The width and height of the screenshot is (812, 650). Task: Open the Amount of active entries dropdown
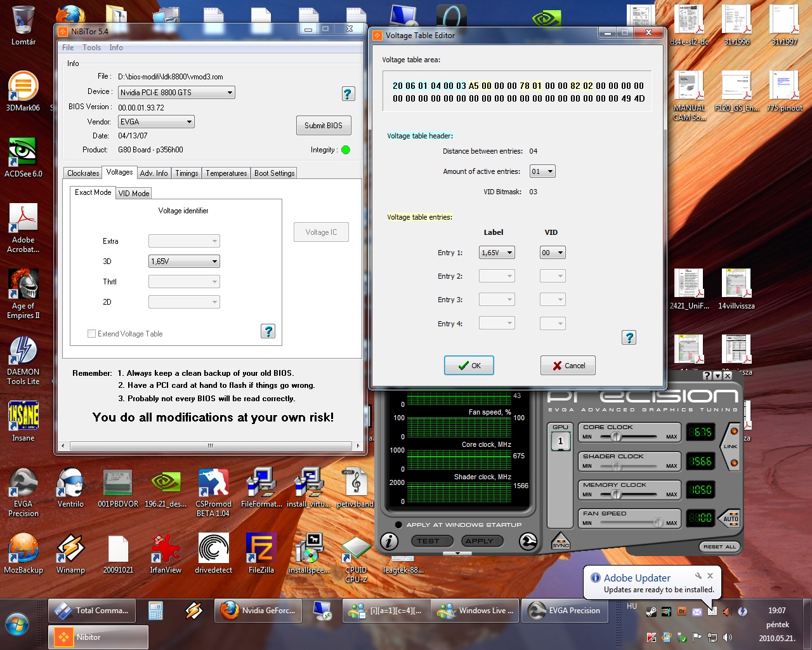tap(542, 171)
